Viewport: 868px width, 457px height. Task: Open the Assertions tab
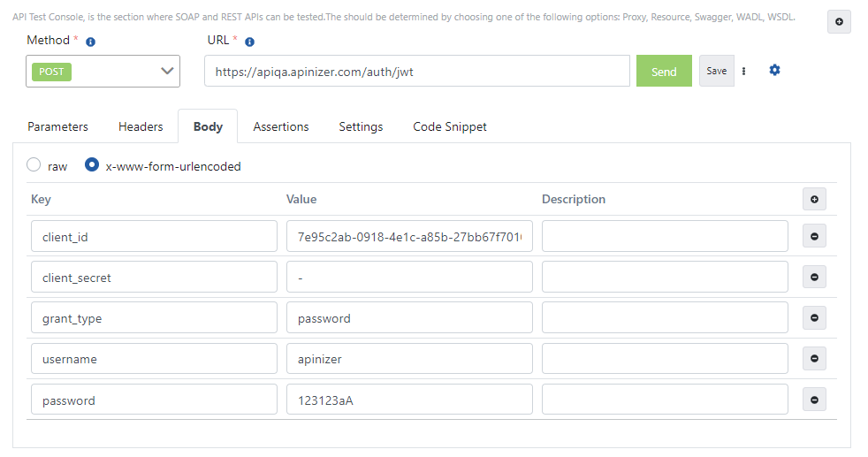[281, 126]
